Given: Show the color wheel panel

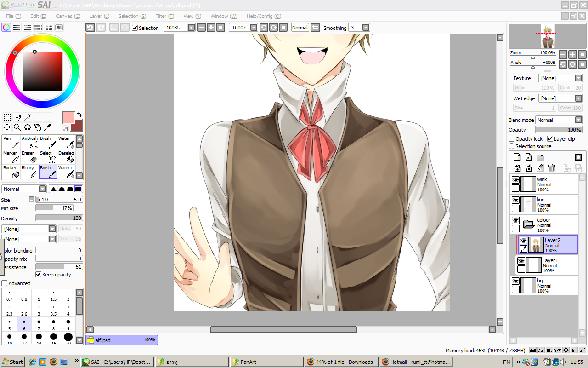Looking at the screenshot, I should [6, 27].
